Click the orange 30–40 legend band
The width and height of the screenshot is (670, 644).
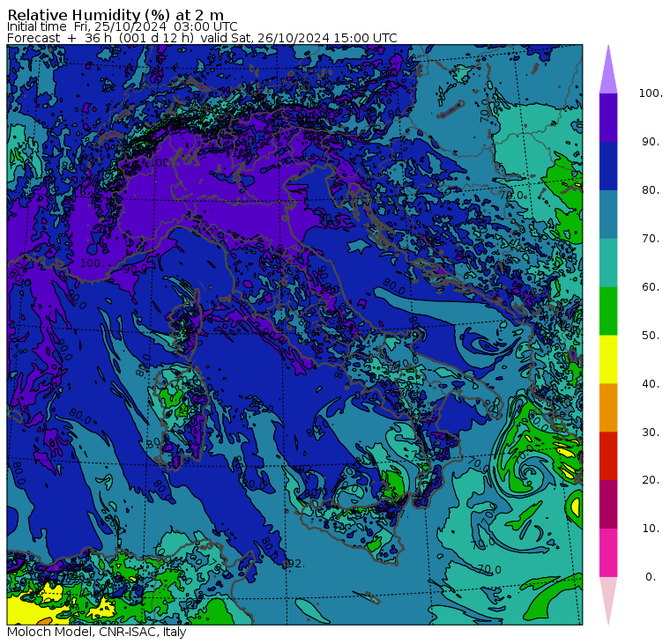tap(608, 408)
